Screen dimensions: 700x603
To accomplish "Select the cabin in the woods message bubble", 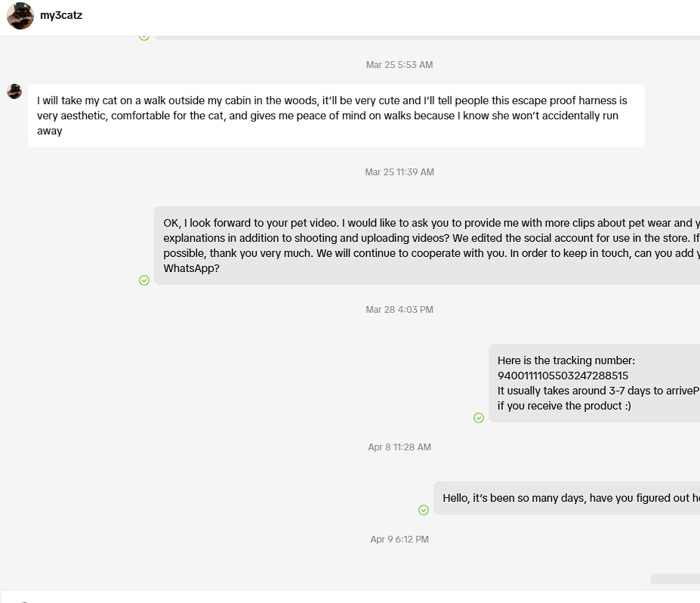I will pyautogui.click(x=336, y=116).
